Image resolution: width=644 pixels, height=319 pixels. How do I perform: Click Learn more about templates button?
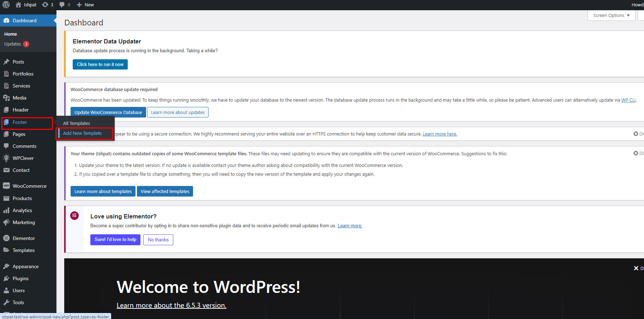pos(103,191)
